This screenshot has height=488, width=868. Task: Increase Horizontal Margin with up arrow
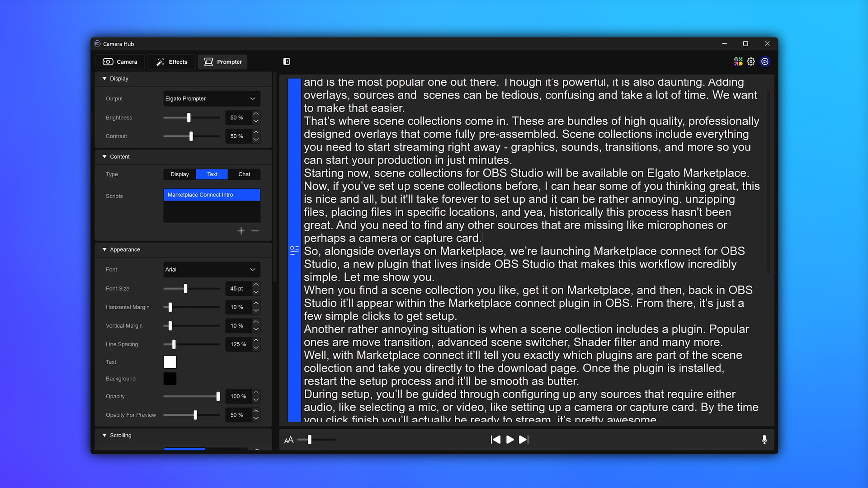pos(256,303)
